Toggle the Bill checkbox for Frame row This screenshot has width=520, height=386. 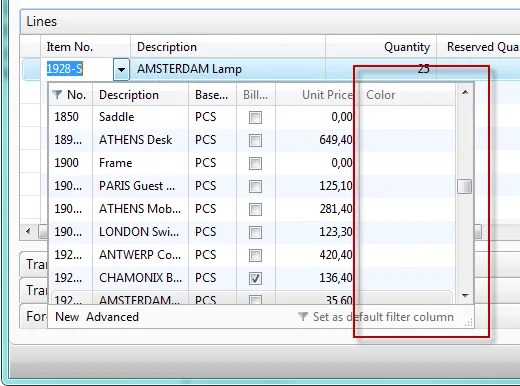[x=255, y=163]
